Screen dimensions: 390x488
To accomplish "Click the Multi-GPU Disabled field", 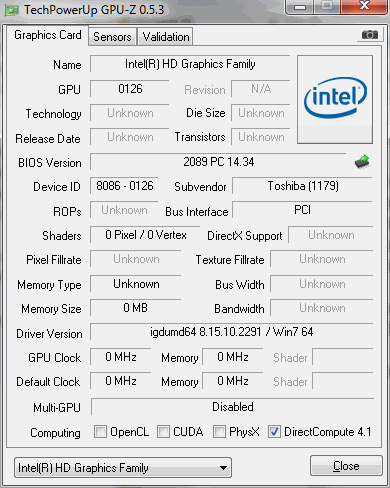I will pyautogui.click(x=232, y=407).
